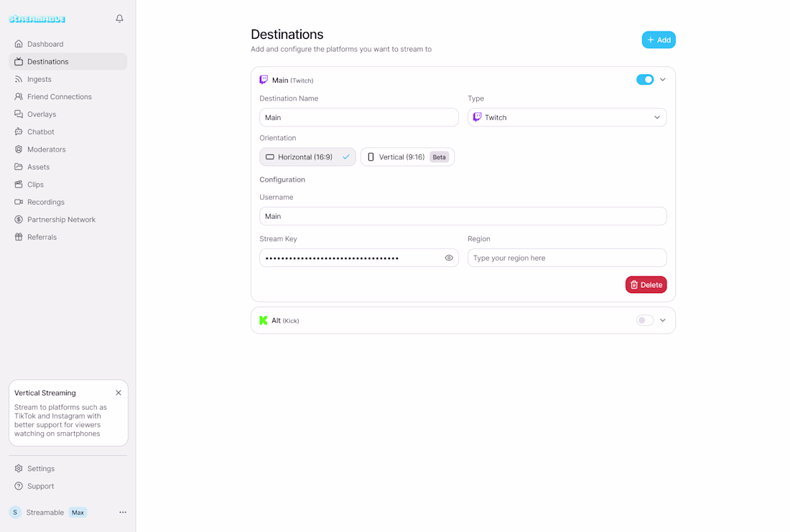
Task: Click the Stream Key field
Action: click(358, 258)
